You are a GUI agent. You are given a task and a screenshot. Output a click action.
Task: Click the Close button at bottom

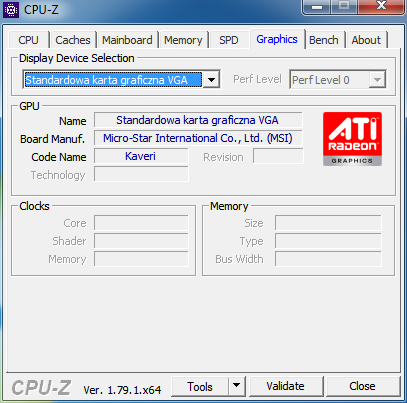click(362, 386)
